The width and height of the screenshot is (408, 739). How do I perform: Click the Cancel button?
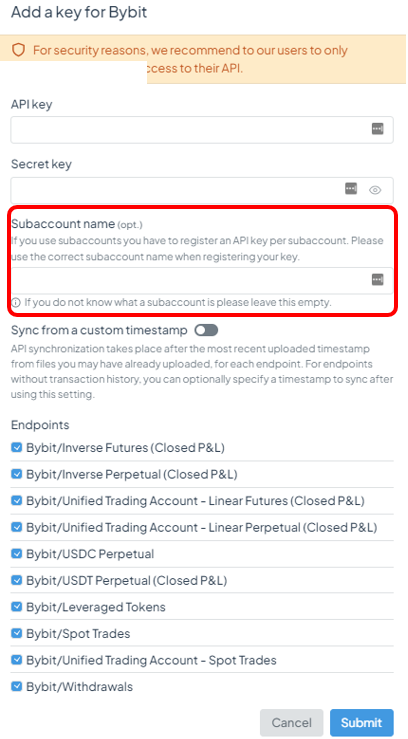click(292, 723)
